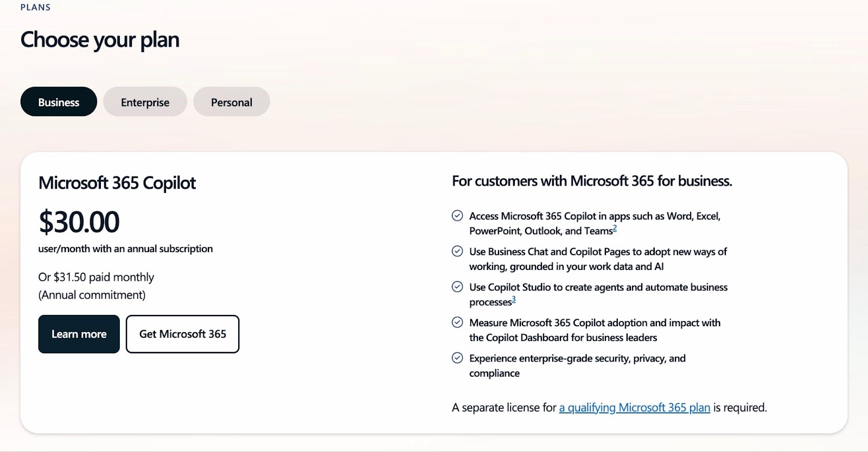The height and width of the screenshot is (452, 868).
Task: Click the (Annual commitment) note
Action: point(92,295)
